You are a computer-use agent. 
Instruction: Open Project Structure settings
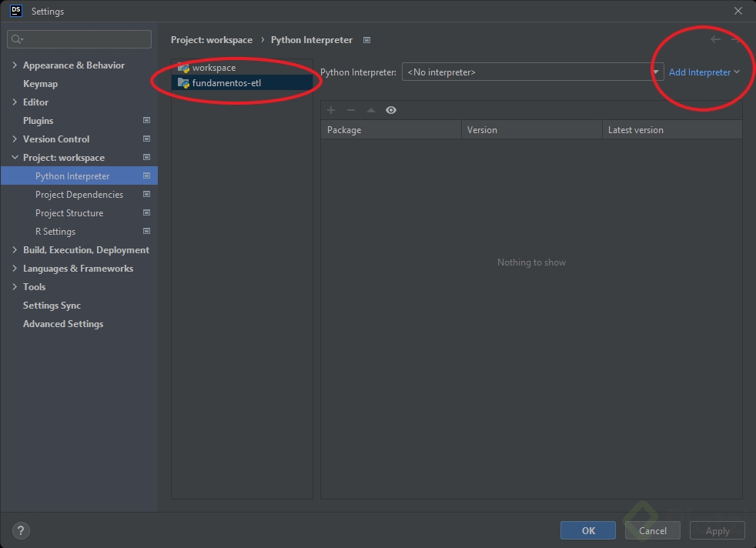[x=69, y=212]
